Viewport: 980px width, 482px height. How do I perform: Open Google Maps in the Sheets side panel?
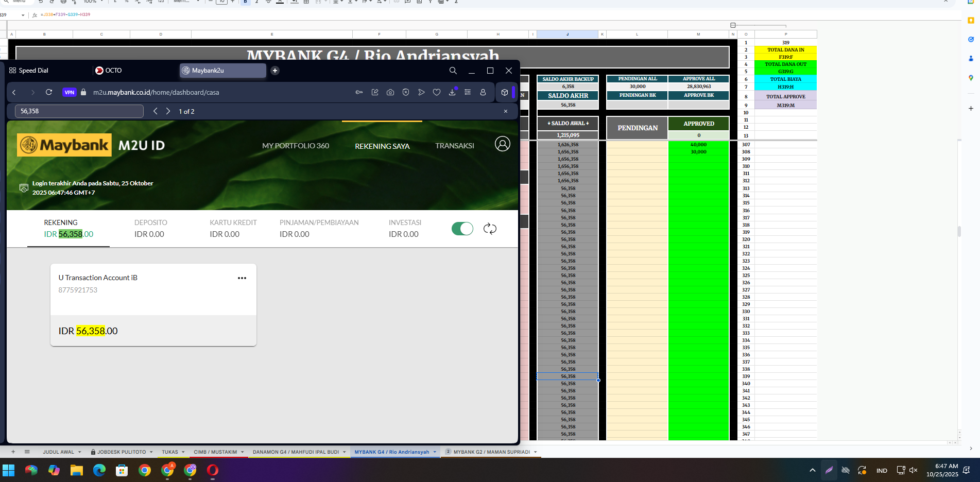click(971, 78)
